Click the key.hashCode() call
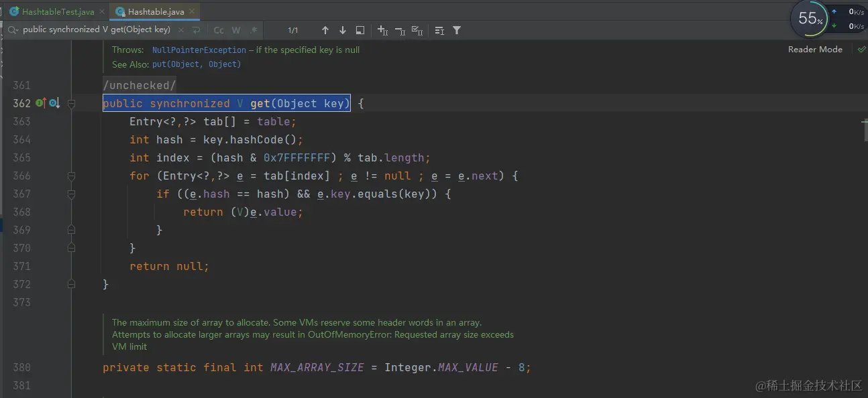The image size is (868, 398). click(x=250, y=139)
